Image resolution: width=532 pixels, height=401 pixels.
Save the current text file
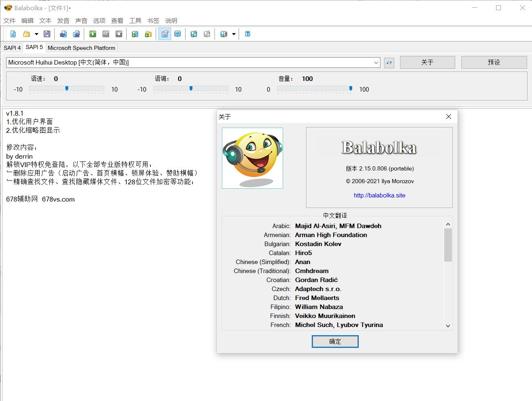47,34
